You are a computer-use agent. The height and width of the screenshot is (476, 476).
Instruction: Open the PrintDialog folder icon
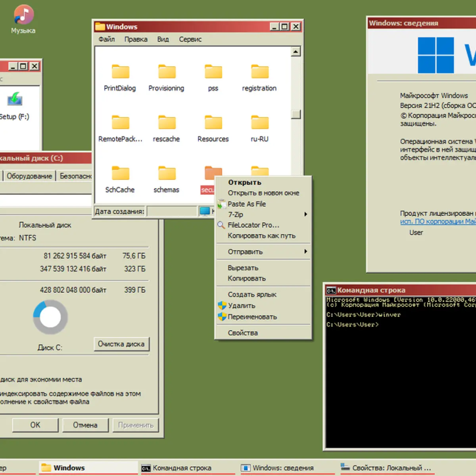coord(120,72)
